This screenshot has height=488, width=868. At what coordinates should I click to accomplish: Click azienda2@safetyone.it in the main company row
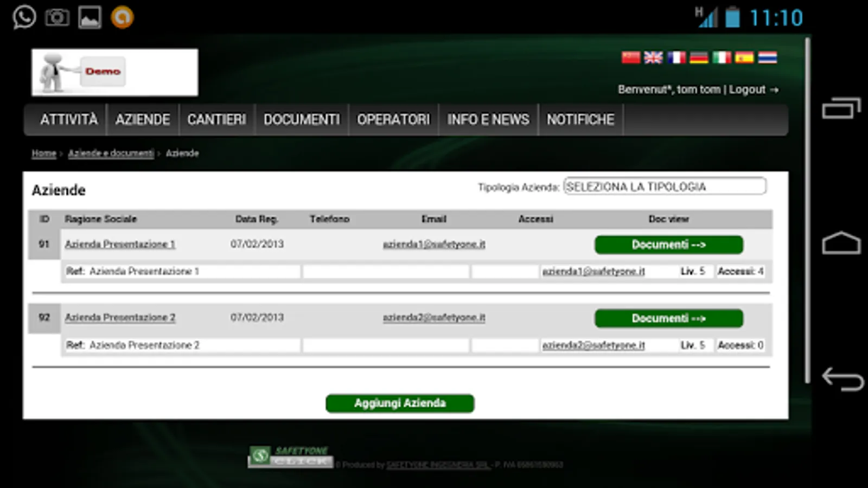pos(434,318)
